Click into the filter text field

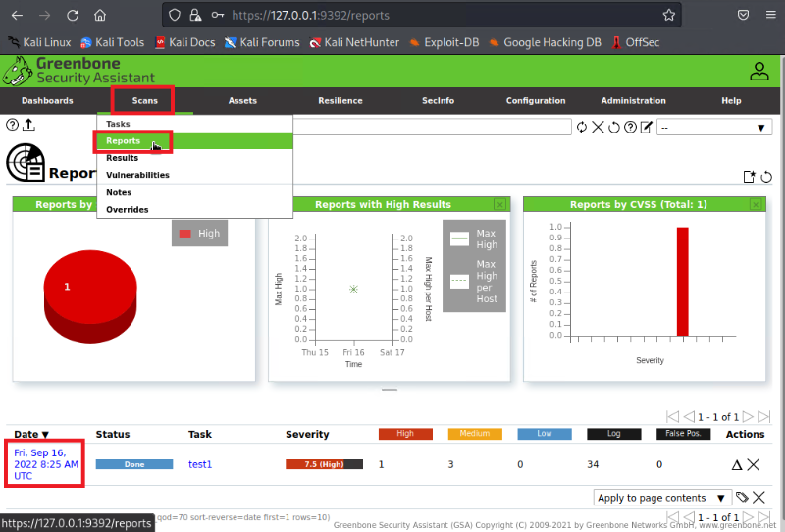tap(432, 128)
